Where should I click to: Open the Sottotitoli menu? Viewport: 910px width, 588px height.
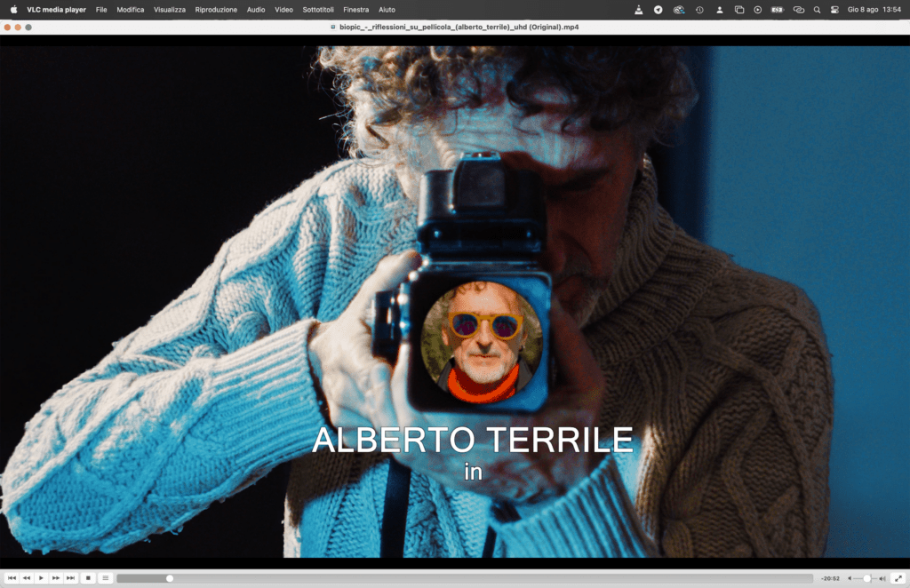[318, 10]
